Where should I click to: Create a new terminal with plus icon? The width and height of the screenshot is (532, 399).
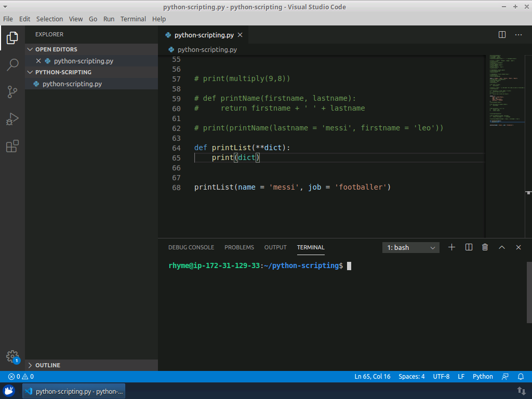tap(451, 247)
